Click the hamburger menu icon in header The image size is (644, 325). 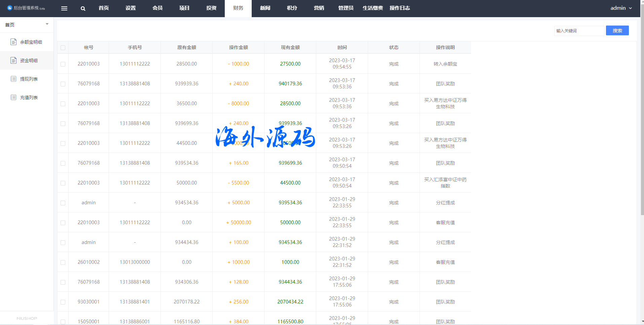click(x=64, y=8)
